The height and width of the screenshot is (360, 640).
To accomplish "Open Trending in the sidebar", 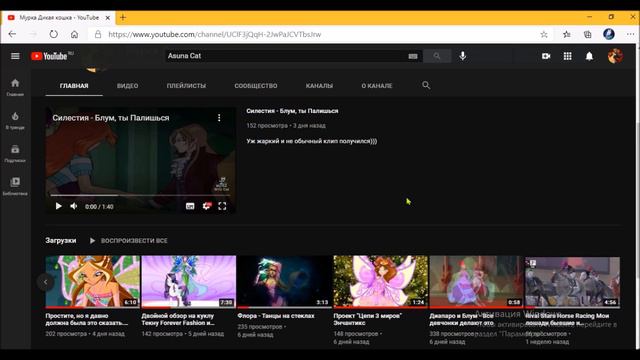I will click(15, 120).
